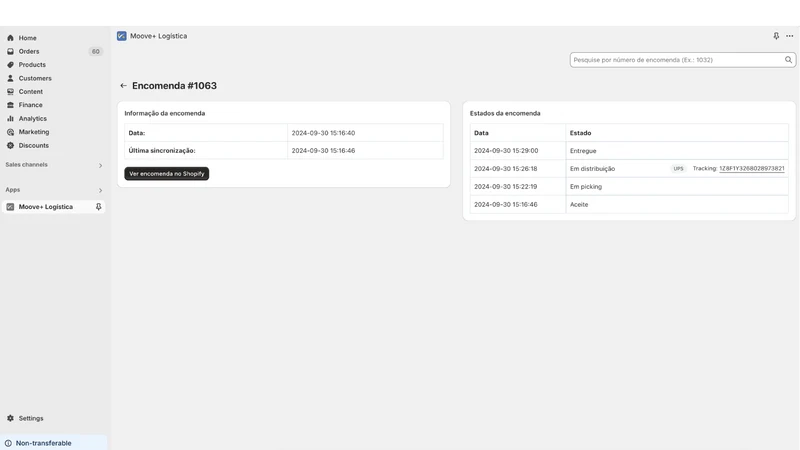Screen dimensions: 800x450
Task: Open Marketing in the sidebar menu
Action: pyautogui.click(x=34, y=132)
